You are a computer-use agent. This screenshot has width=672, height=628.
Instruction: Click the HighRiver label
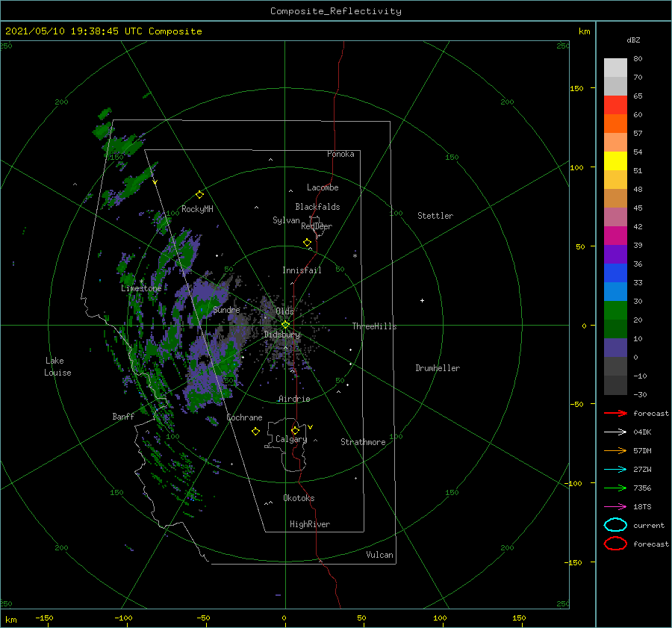tap(310, 524)
